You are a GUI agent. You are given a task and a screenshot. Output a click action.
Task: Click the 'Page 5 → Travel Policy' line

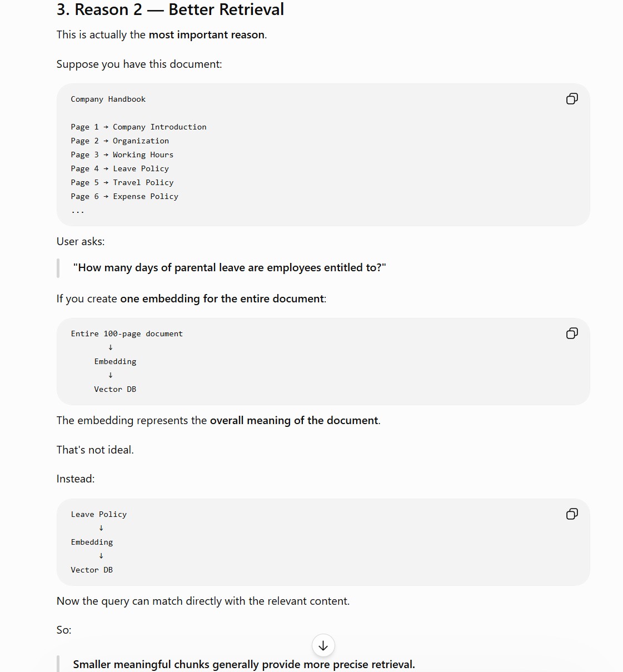pos(122,182)
